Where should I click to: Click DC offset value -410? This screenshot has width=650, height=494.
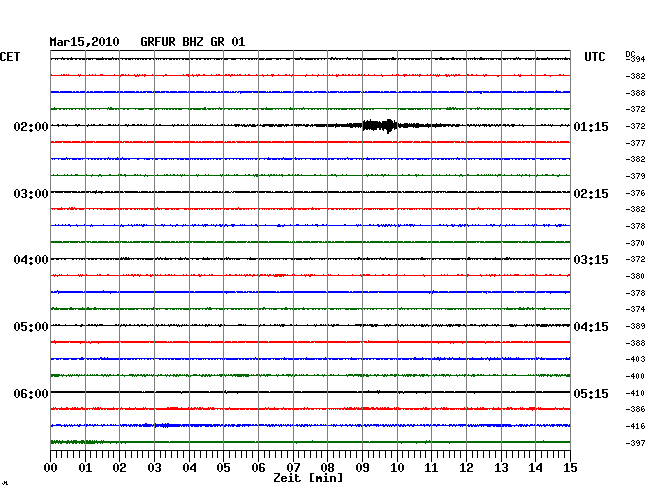coord(635,393)
